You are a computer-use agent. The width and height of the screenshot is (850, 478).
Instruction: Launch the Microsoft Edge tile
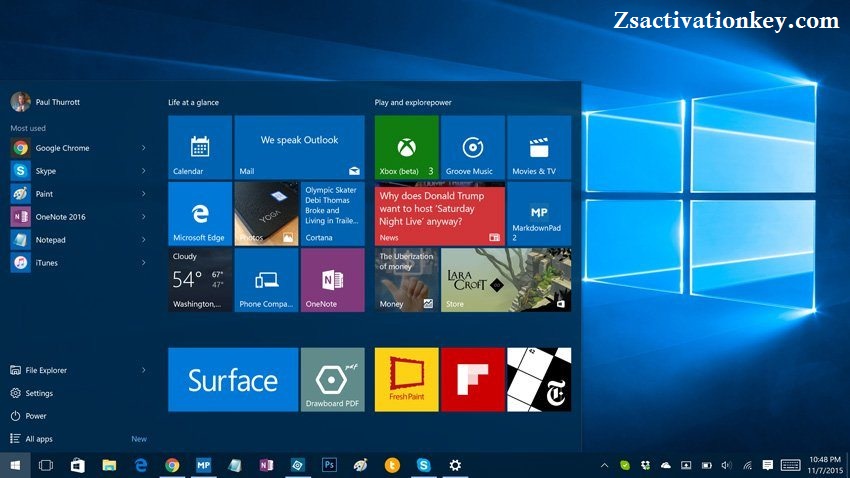tap(200, 214)
